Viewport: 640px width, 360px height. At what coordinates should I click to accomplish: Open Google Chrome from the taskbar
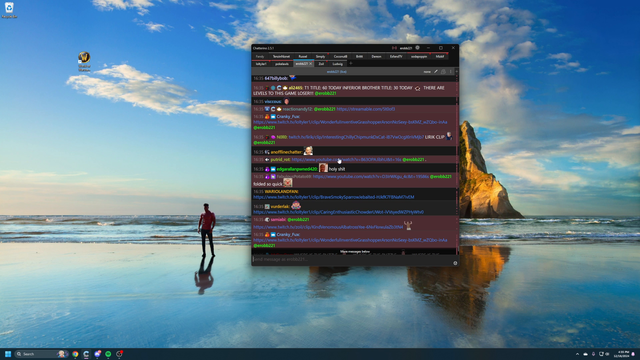click(75, 354)
